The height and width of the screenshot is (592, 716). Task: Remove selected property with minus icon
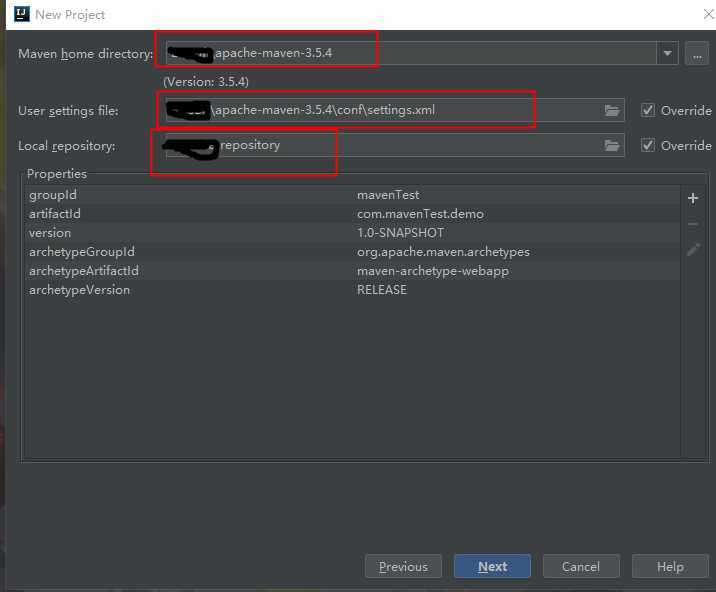click(693, 224)
